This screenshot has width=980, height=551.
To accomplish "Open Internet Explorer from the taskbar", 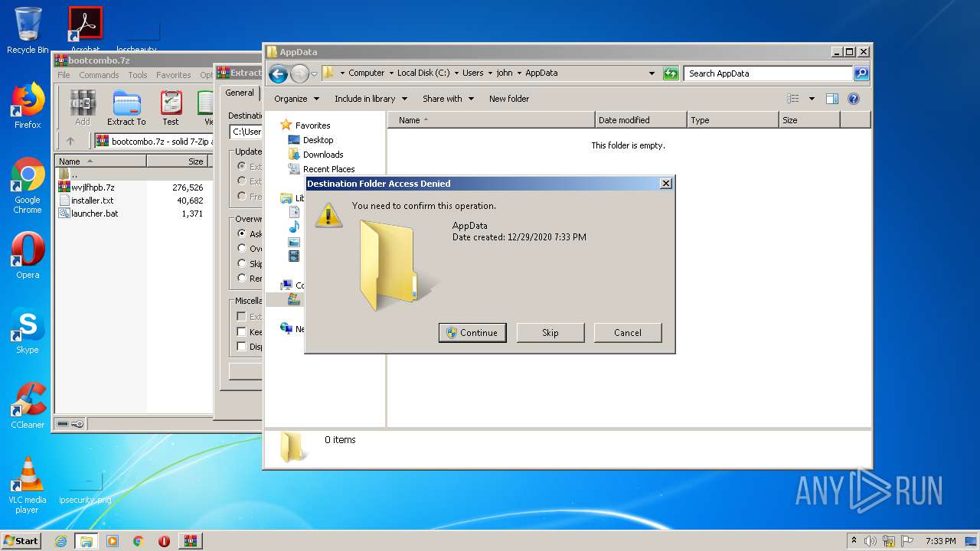I will pyautogui.click(x=60, y=541).
